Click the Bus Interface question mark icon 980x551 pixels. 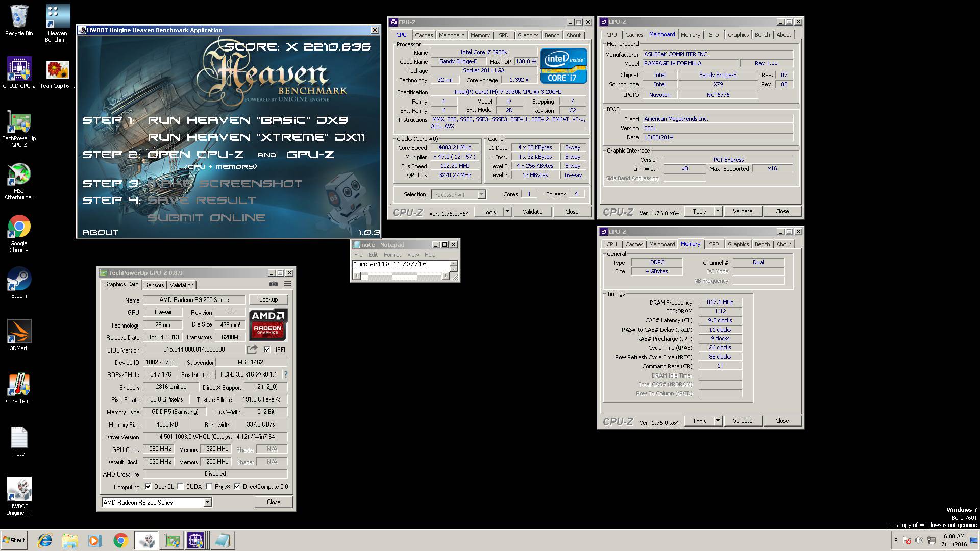[x=286, y=374]
